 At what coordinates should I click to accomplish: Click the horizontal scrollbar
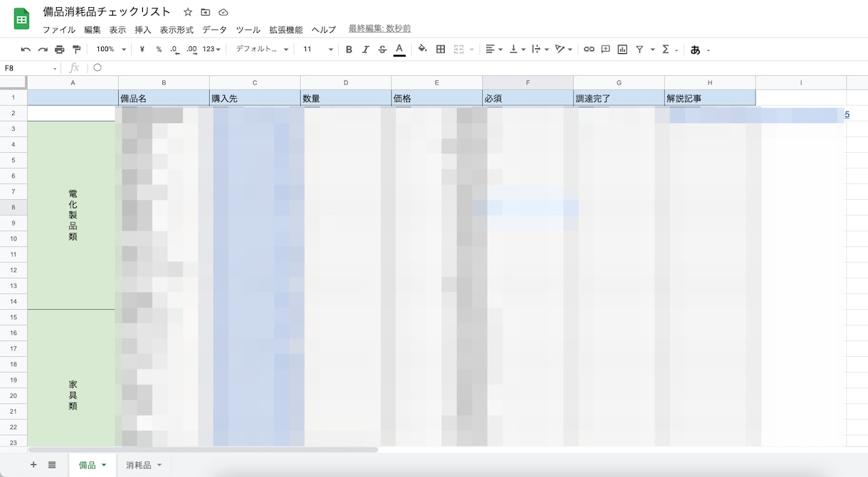(x=203, y=449)
